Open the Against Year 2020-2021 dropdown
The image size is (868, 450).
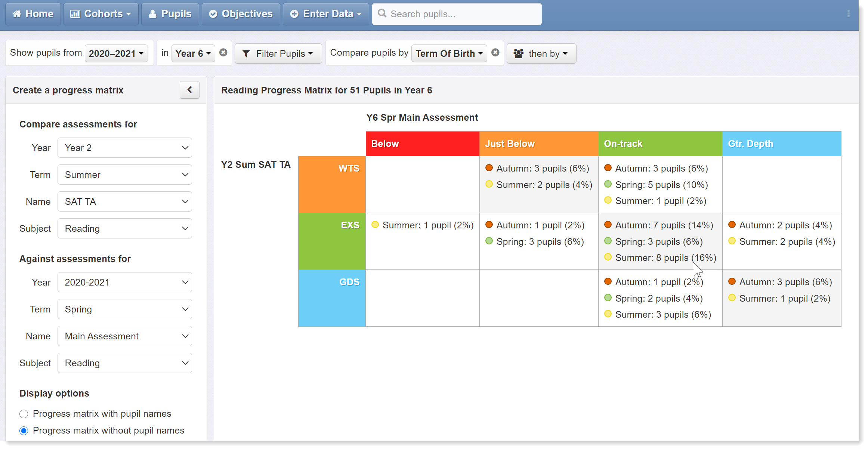coord(125,282)
